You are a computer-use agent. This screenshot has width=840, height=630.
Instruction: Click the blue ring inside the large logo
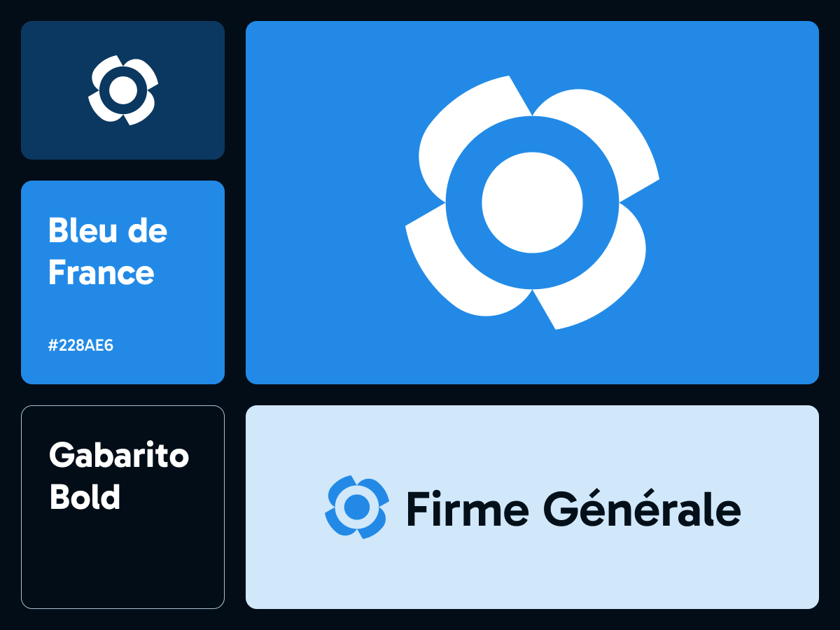463,203
